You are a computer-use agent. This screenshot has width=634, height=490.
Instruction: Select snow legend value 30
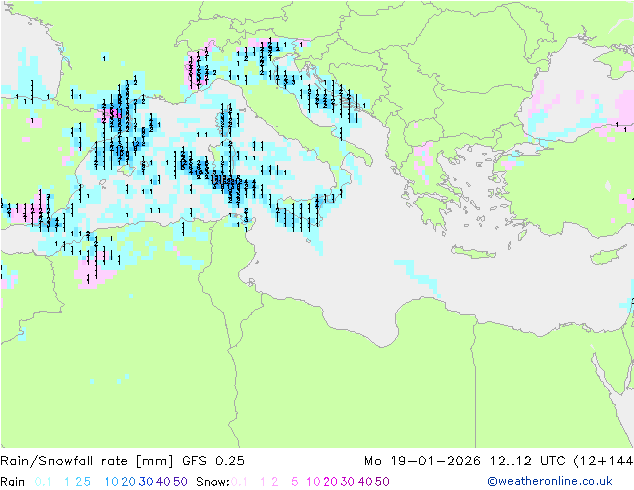(348, 482)
